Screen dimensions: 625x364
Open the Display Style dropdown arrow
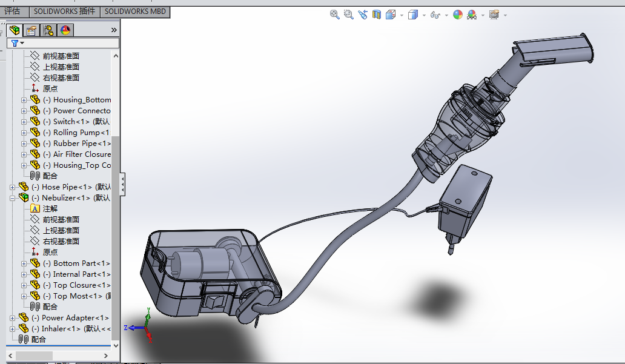click(424, 16)
